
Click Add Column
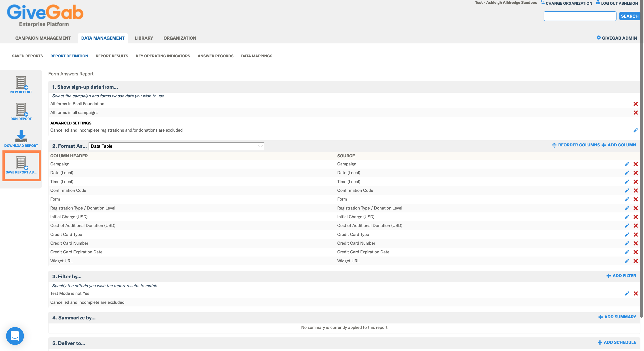(619, 145)
